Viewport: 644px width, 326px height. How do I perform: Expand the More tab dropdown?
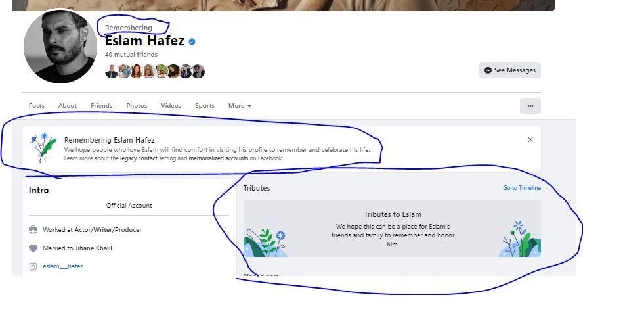point(240,106)
